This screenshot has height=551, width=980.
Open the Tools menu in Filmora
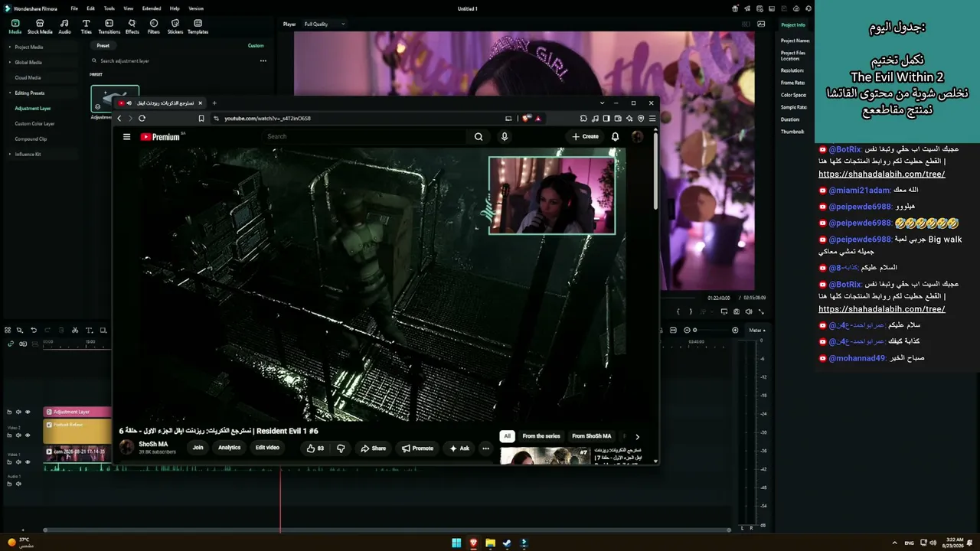109,8
